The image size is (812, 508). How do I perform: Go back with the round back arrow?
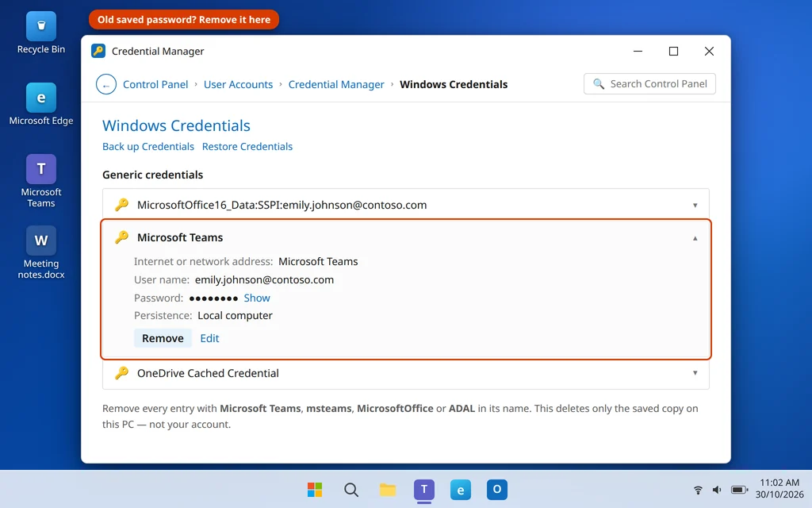[106, 84]
